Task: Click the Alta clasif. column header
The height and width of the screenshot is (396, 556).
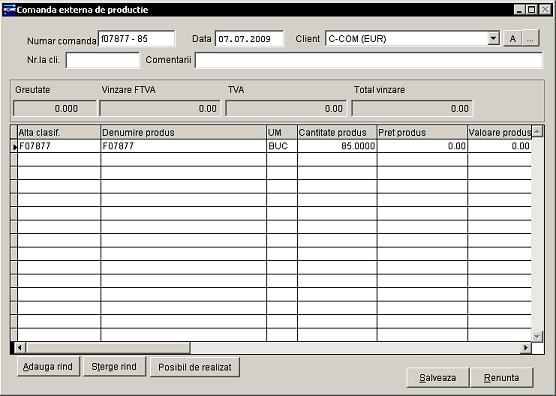Action: 59,132
